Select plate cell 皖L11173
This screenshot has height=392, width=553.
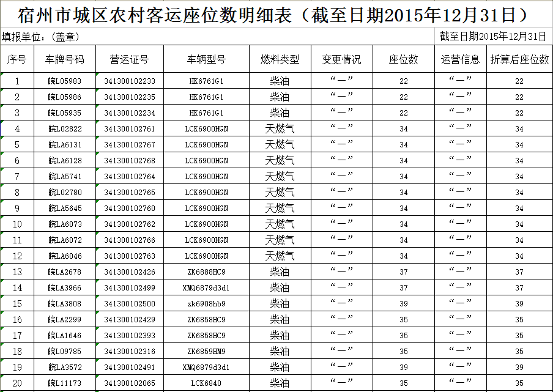pos(65,383)
